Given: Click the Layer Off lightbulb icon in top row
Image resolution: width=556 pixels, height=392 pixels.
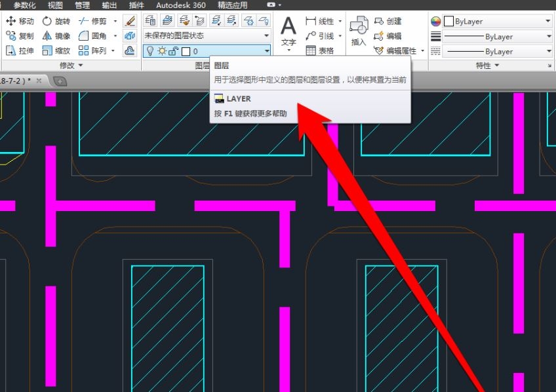Looking at the screenshot, I should 264,20.
